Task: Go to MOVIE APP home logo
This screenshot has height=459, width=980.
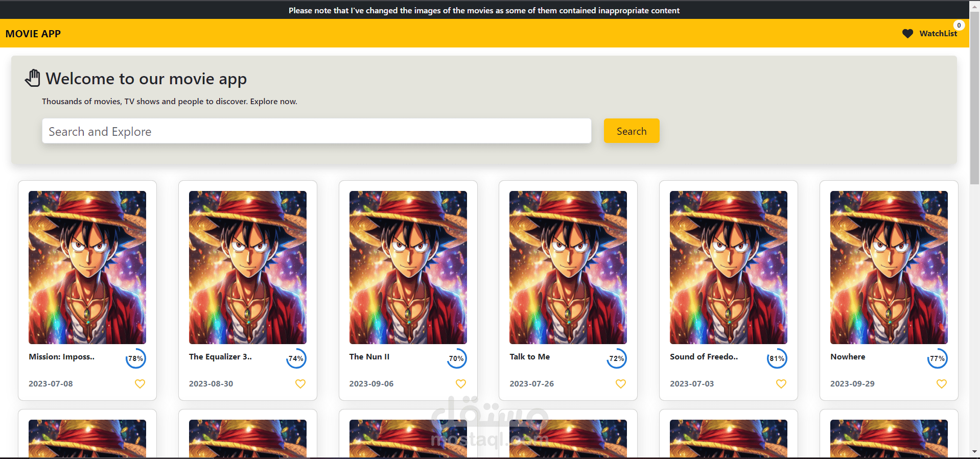Action: pos(33,34)
